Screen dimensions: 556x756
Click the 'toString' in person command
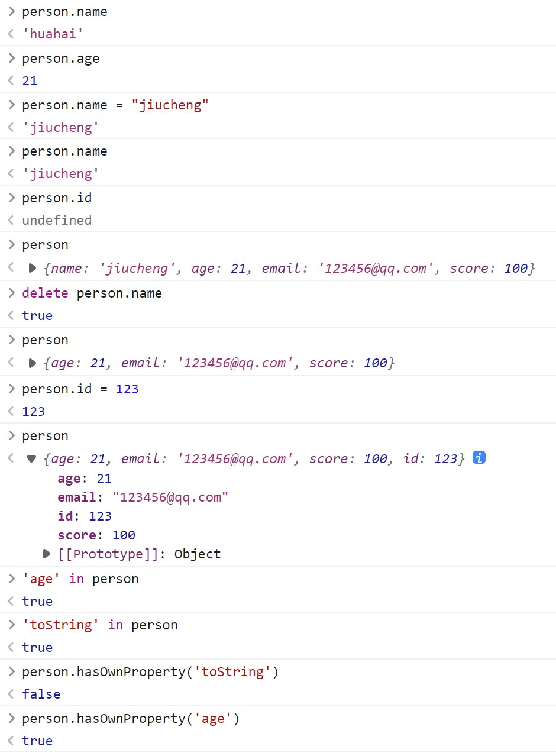[x=99, y=625]
